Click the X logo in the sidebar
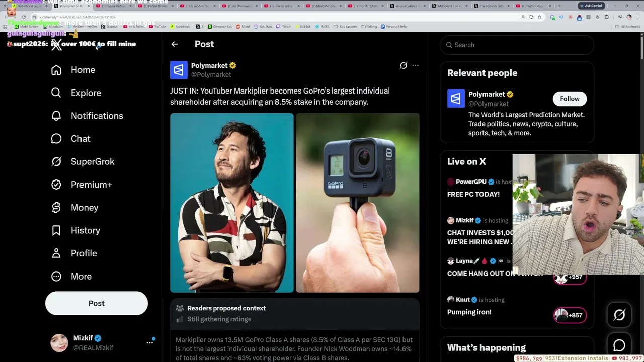Screen dimensions: 644x362 point(56,45)
